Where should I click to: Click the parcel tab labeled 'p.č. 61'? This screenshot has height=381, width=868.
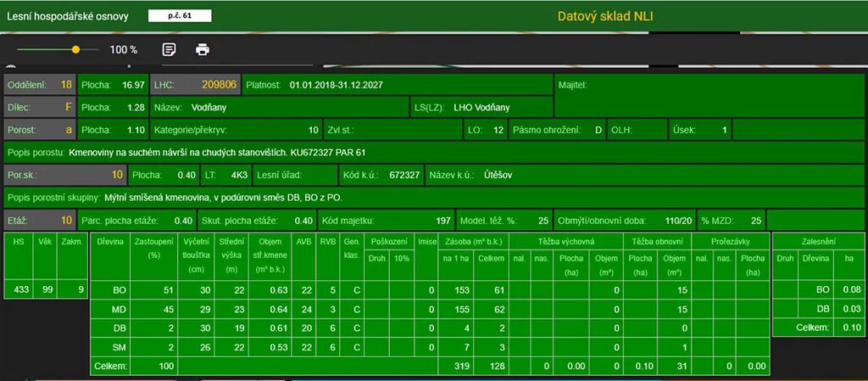pos(180,16)
